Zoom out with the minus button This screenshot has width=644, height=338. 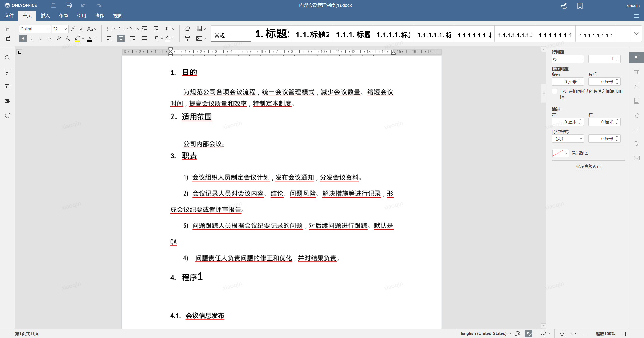point(585,334)
